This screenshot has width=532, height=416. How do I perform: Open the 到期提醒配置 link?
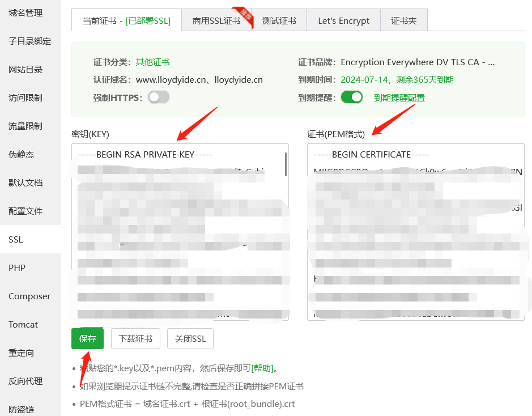click(x=399, y=97)
